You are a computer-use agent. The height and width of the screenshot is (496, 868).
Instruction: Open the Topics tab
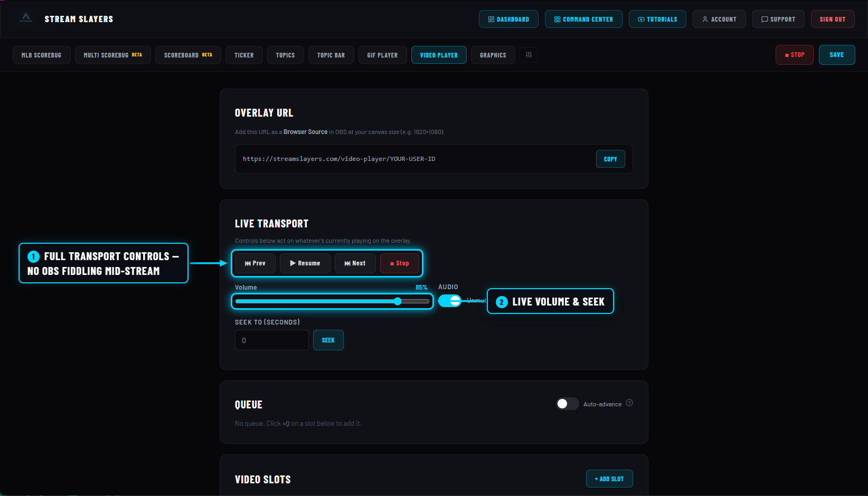pyautogui.click(x=285, y=55)
